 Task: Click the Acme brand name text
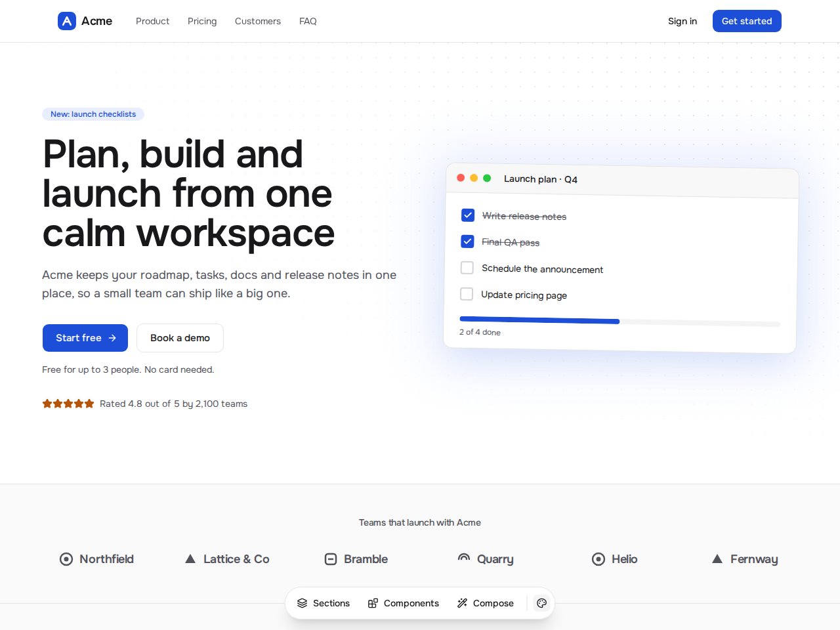click(x=96, y=21)
